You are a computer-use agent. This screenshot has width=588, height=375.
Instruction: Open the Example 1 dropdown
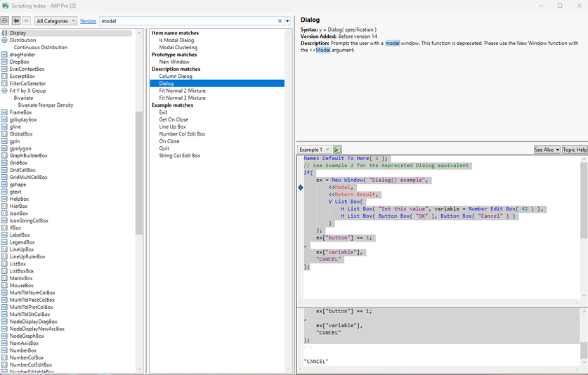coord(313,150)
